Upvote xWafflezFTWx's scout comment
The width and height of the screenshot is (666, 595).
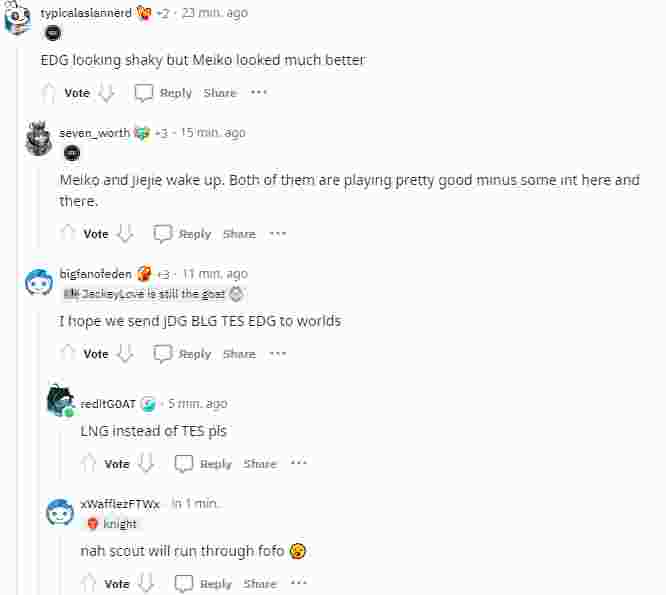(x=88, y=583)
